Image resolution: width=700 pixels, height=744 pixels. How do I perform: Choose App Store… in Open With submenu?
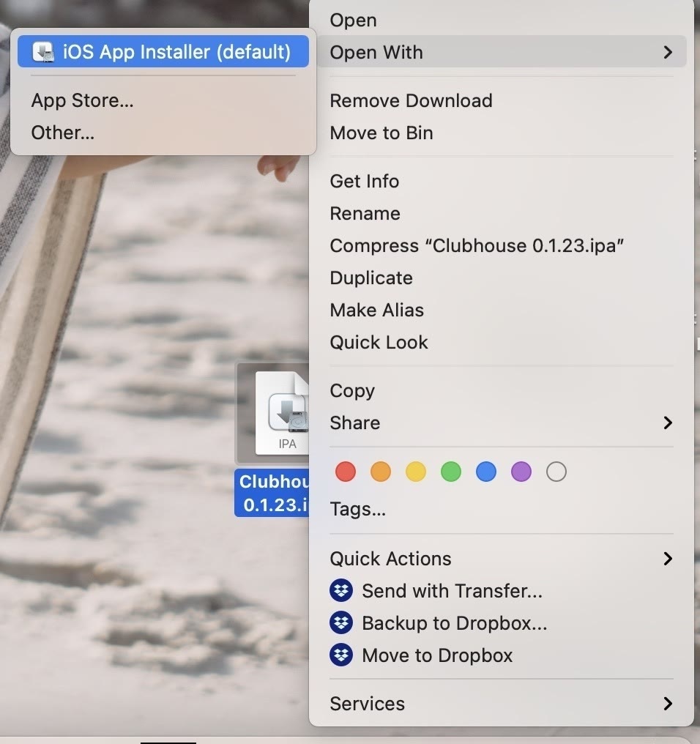[82, 100]
